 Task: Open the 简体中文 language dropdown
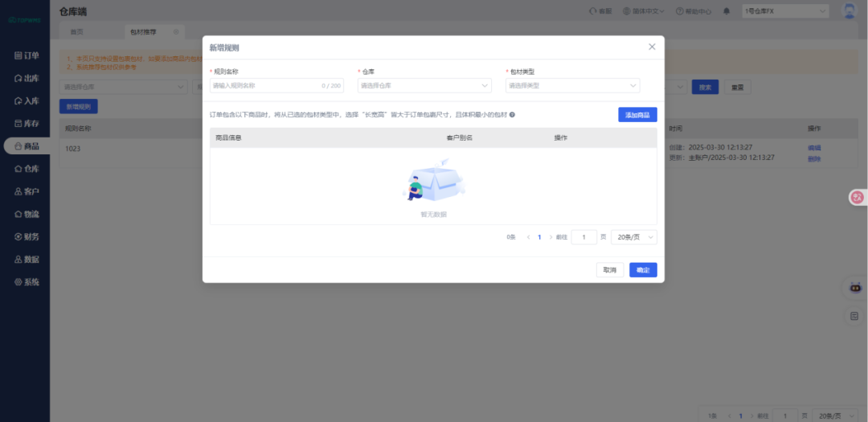[643, 11]
